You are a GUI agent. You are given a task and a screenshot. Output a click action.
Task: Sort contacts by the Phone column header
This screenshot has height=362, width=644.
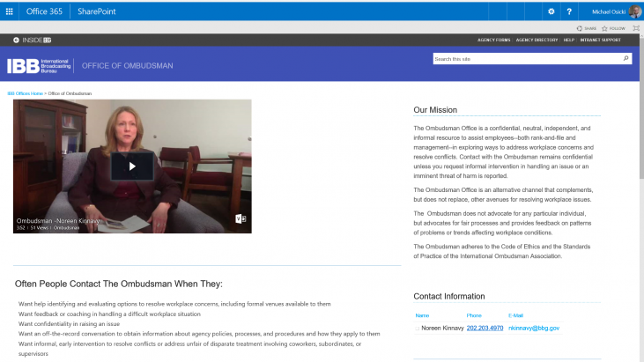(474, 315)
